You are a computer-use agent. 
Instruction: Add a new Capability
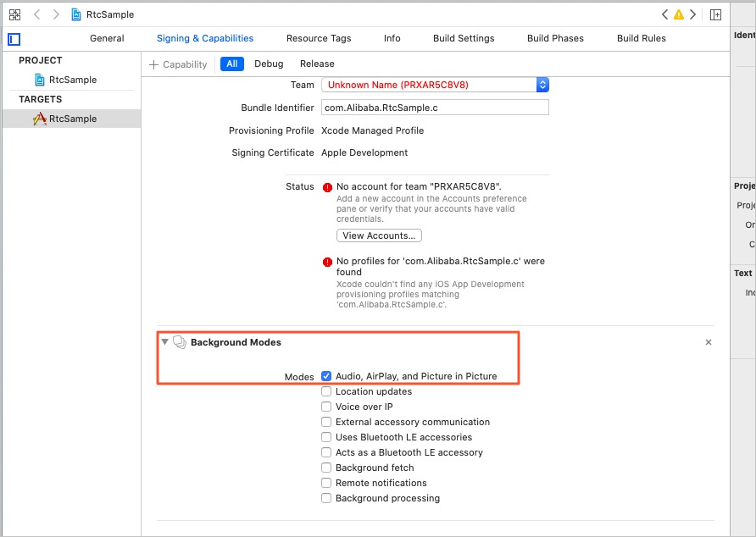tap(178, 64)
